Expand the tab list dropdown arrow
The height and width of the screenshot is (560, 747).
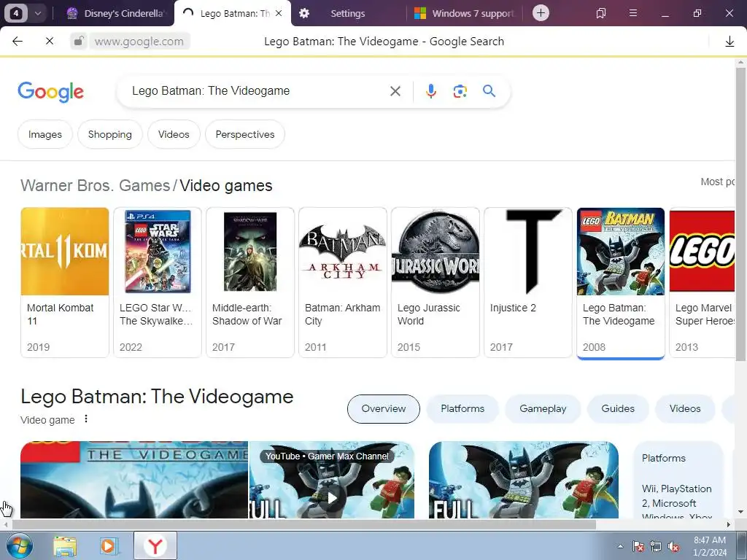(x=38, y=13)
